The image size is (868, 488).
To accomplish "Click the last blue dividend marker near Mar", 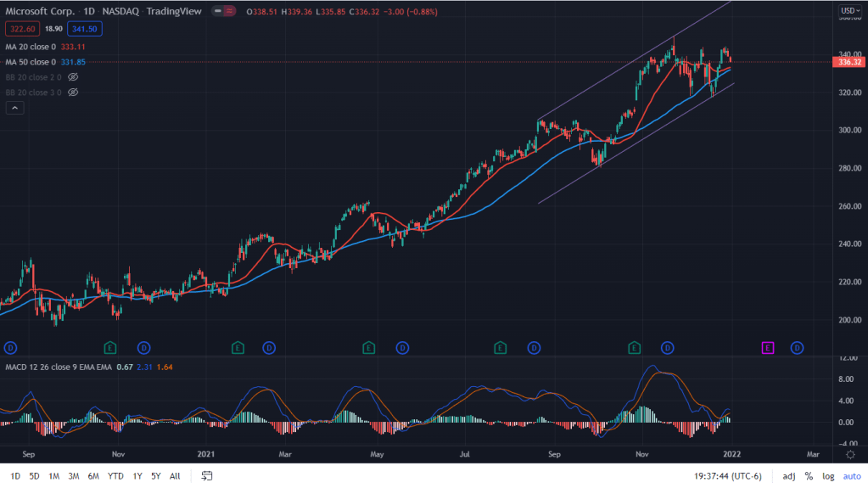I will 797,347.
